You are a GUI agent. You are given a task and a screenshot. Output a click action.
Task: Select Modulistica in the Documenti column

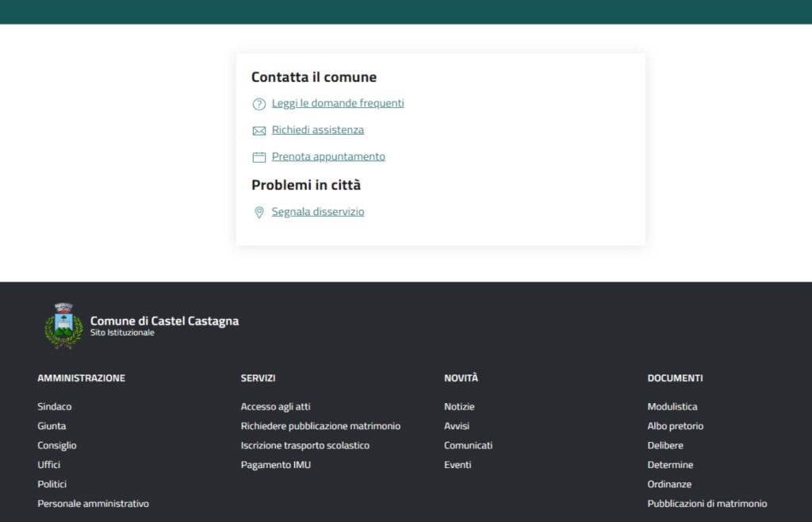click(x=672, y=406)
